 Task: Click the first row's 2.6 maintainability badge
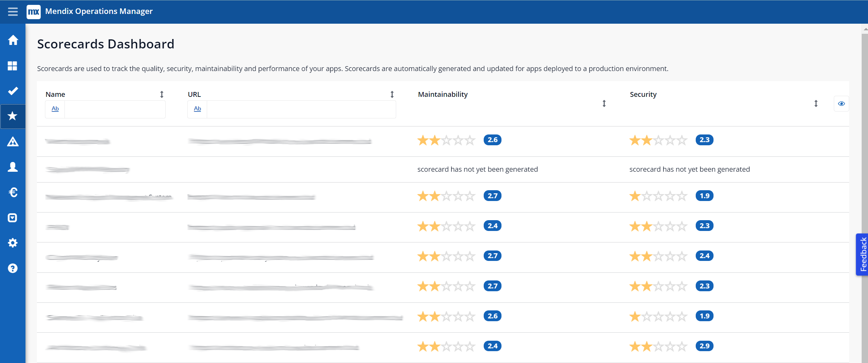[492, 140]
